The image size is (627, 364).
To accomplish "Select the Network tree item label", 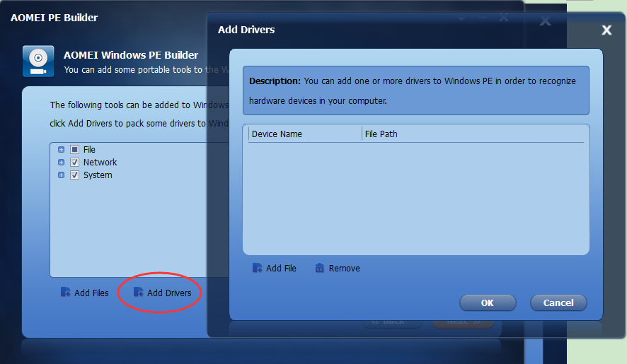I will tap(100, 163).
